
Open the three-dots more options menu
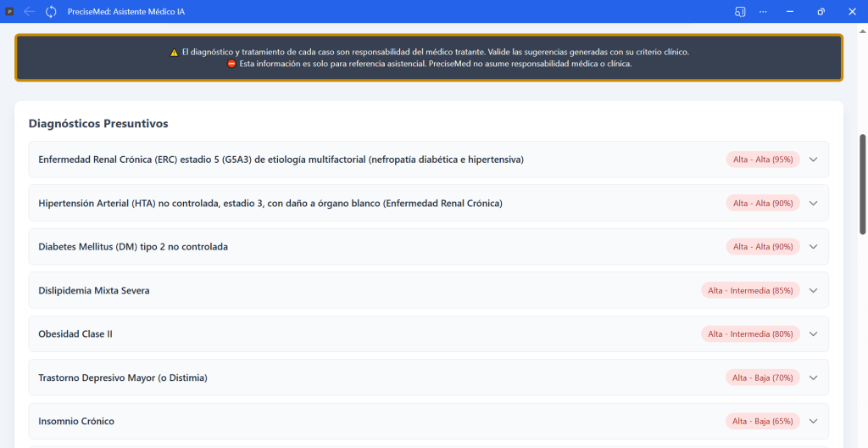[763, 12]
